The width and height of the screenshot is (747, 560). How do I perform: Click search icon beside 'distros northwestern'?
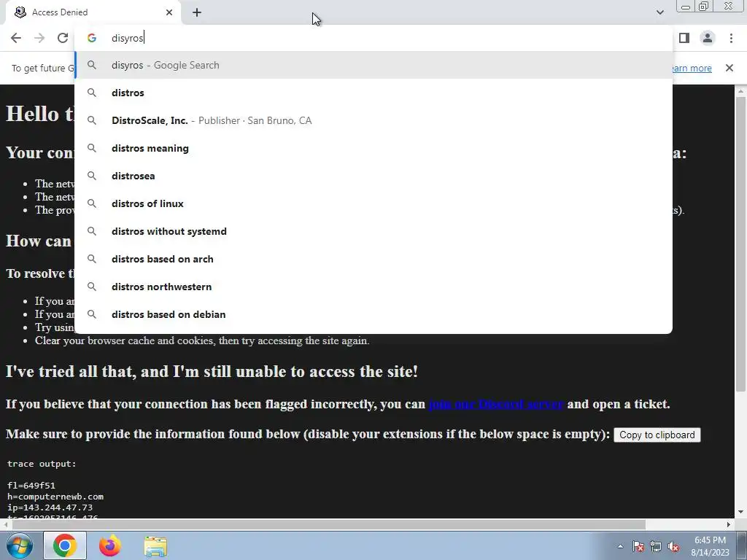click(91, 287)
